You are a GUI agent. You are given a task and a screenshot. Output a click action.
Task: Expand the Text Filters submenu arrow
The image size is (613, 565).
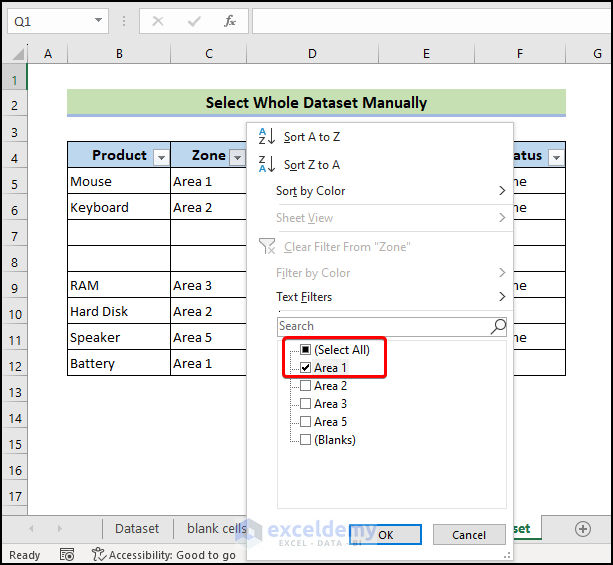[x=502, y=297]
